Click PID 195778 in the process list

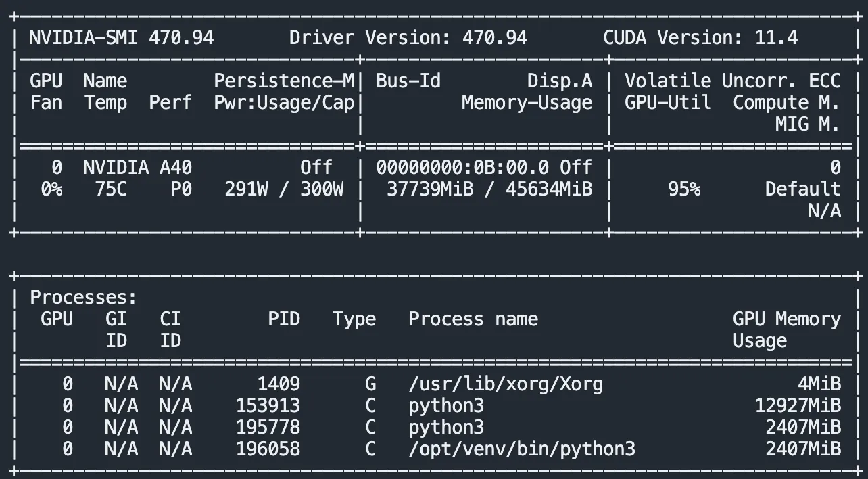pos(268,428)
